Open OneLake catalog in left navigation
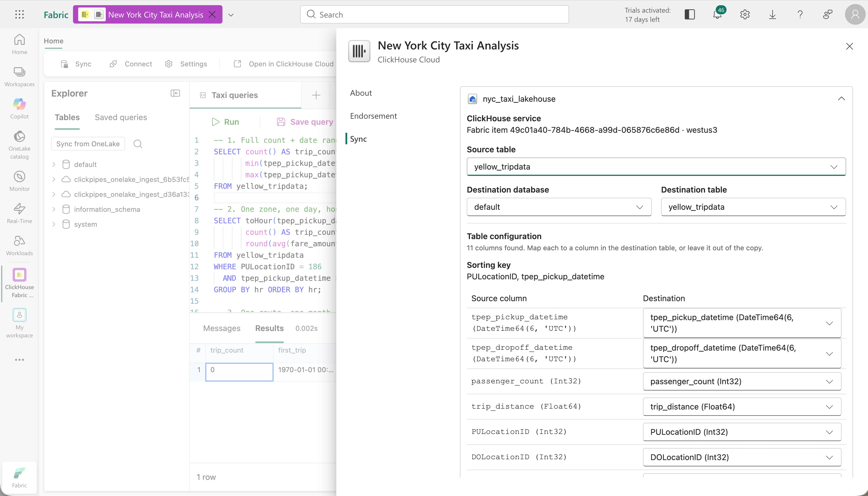The height and width of the screenshot is (496, 868). [20, 145]
